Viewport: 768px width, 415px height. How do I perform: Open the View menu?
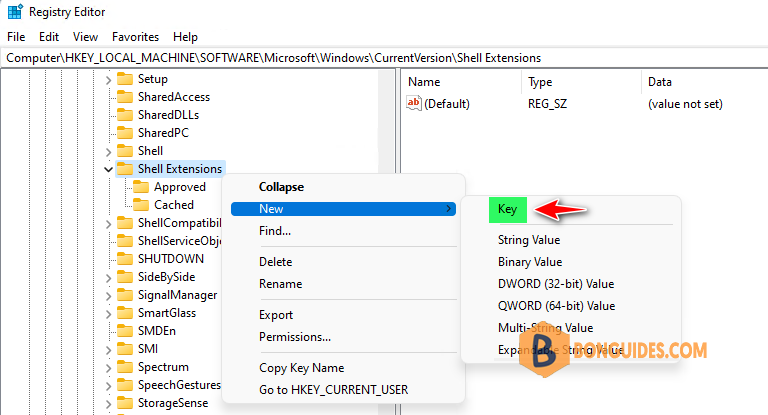pos(85,37)
